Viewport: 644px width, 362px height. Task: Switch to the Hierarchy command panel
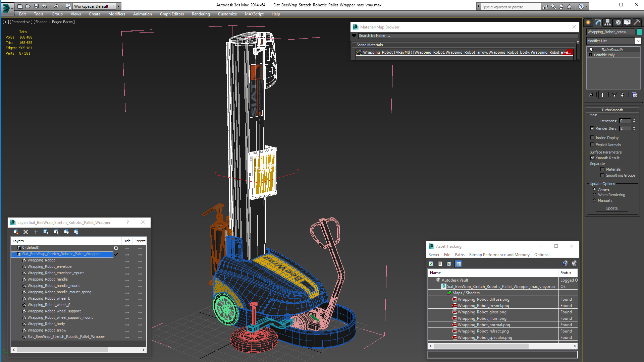608,22
